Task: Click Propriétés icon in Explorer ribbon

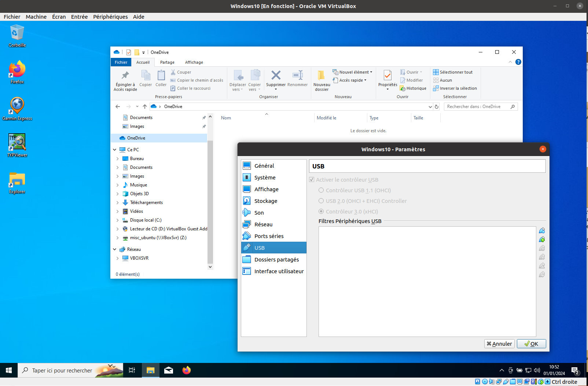Action: tap(387, 76)
